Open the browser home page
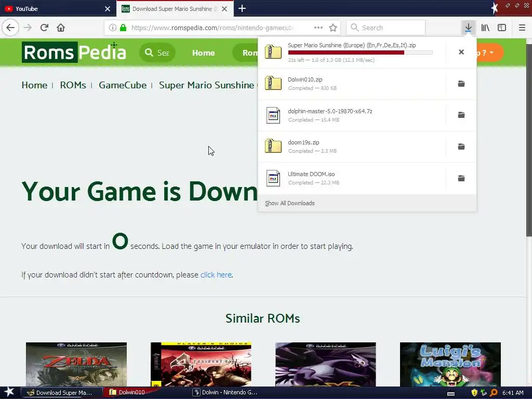The height and width of the screenshot is (399, 532). tap(61, 28)
